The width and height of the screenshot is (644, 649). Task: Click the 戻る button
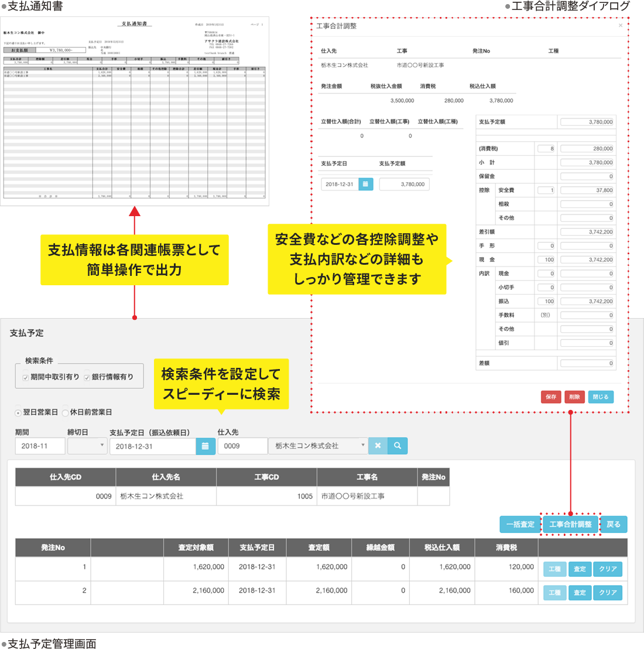click(x=614, y=524)
